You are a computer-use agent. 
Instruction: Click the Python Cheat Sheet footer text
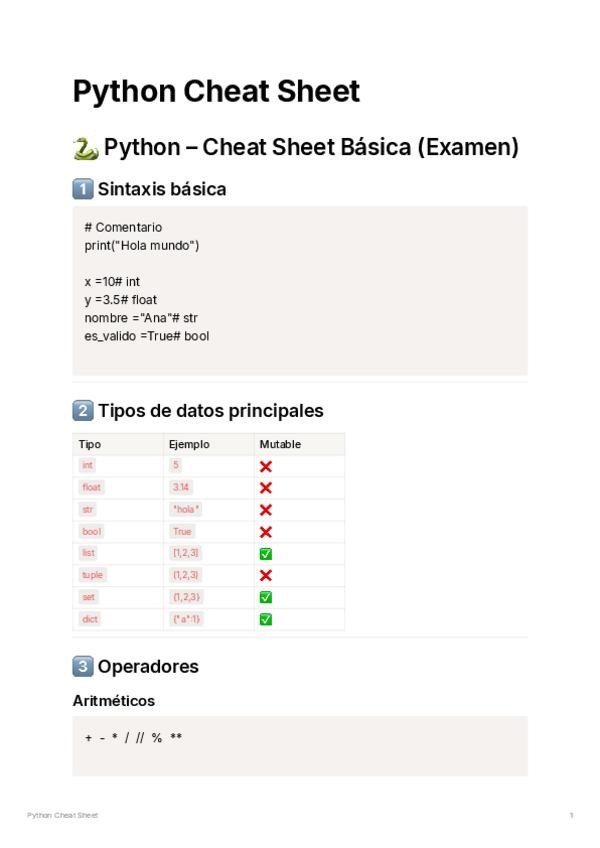pyautogui.click(x=62, y=816)
